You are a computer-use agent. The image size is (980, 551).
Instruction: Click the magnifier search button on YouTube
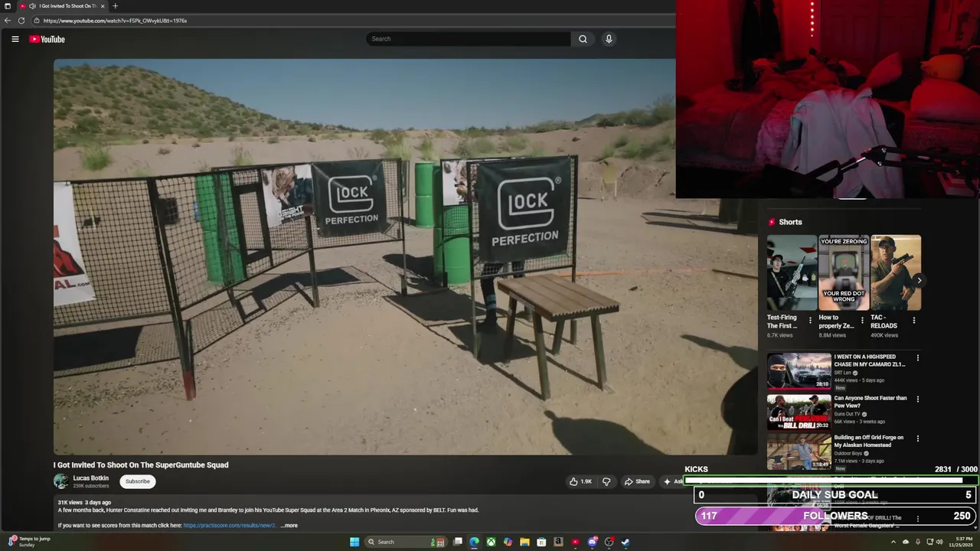coord(583,39)
